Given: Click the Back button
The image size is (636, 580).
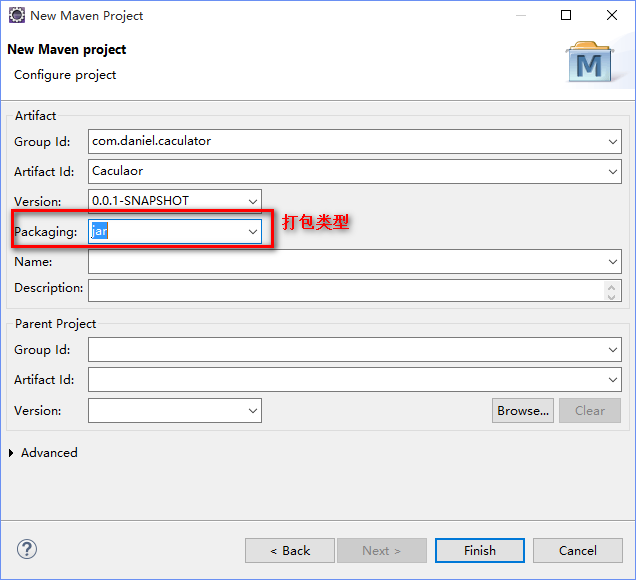Looking at the screenshot, I should [290, 550].
